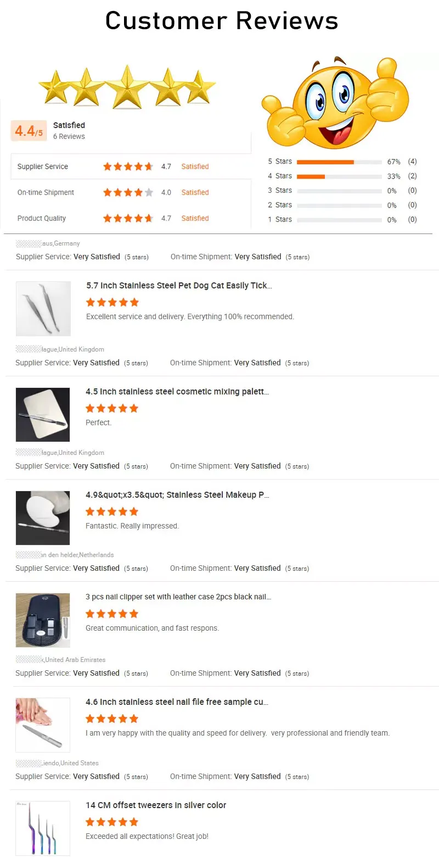
Task: Open the nail clipper leather case thumbnail
Action: 43,620
